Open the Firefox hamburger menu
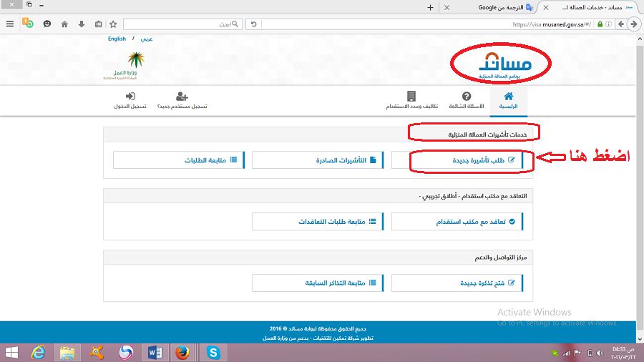644x362 pixels. click(x=10, y=24)
